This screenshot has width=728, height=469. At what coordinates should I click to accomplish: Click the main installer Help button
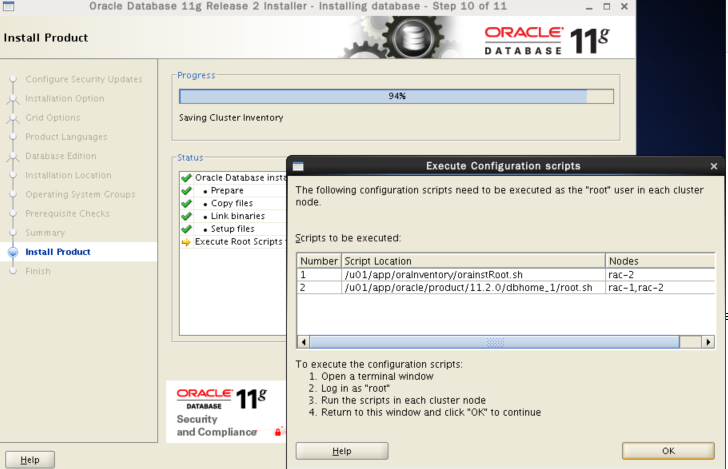pyautogui.click(x=30, y=459)
